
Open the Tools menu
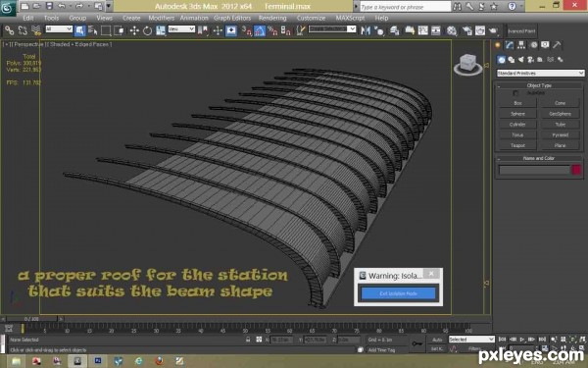pyautogui.click(x=51, y=18)
